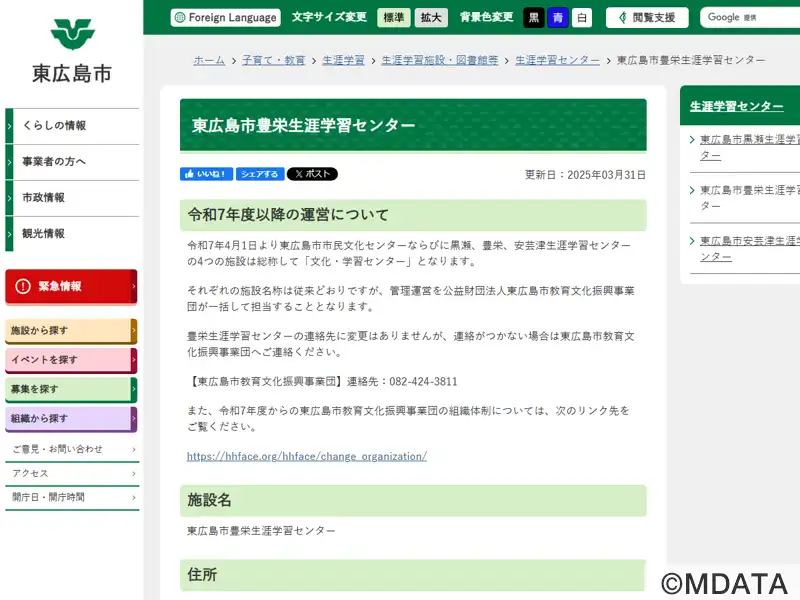
Task: Open 開庁日・開庁時間 link
Action: [72, 498]
